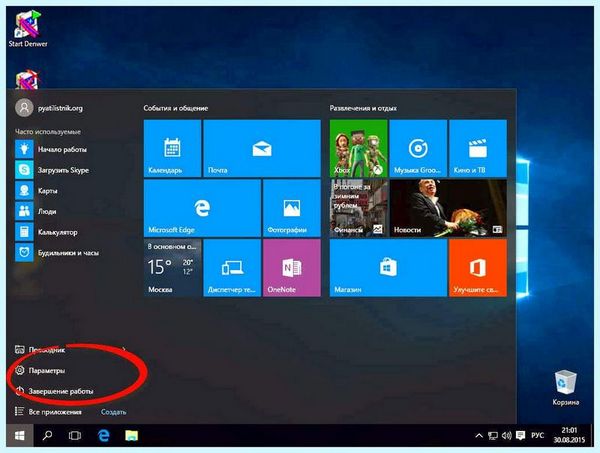This screenshot has width=600, height=453.
Task: Open the Xbox tile
Action: (359, 148)
